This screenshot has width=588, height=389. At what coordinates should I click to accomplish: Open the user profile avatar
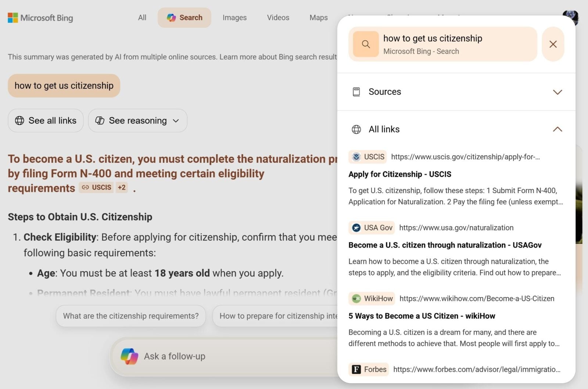570,17
